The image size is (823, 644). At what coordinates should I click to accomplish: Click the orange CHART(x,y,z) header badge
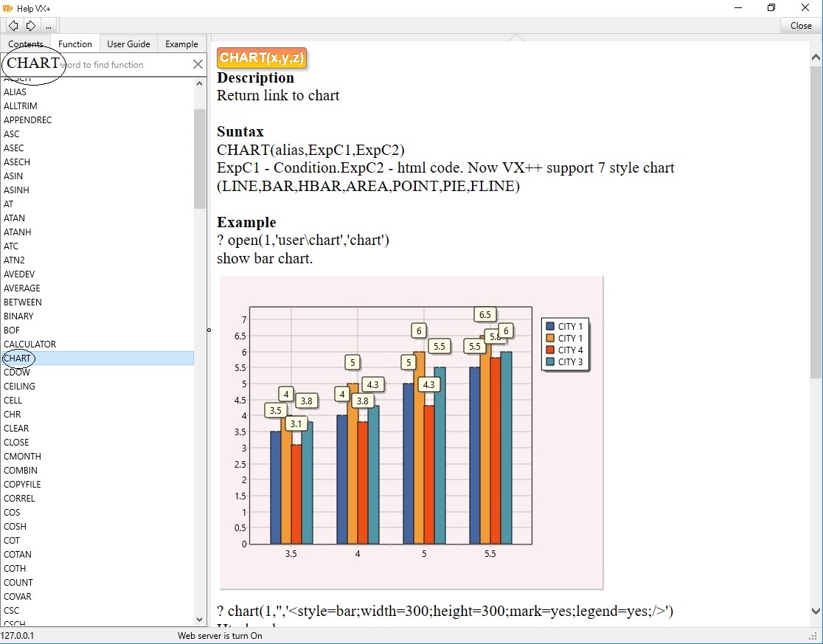point(260,58)
